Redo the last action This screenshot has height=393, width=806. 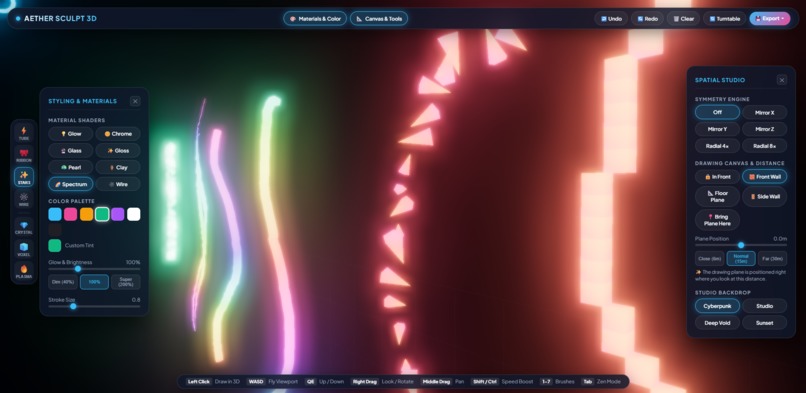pyautogui.click(x=647, y=18)
